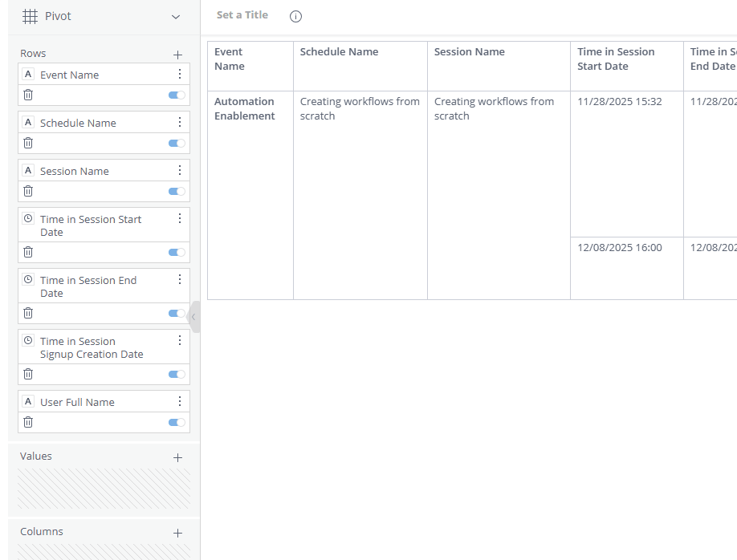Open the Time in Session Start Date options menu

click(180, 217)
